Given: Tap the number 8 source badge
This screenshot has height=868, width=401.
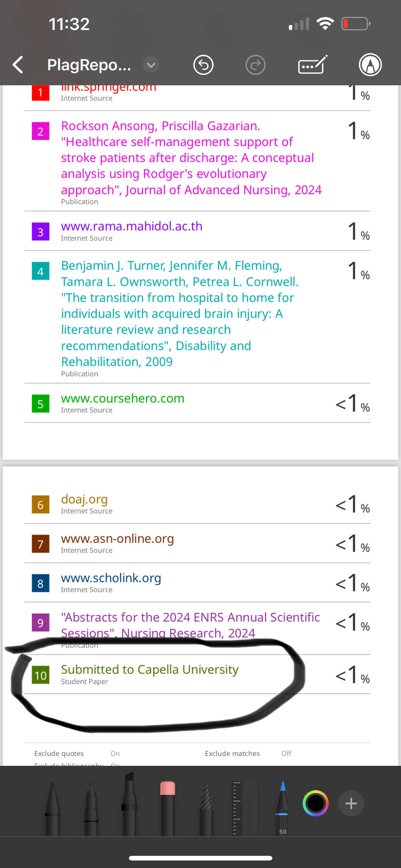Looking at the screenshot, I should click(x=40, y=583).
